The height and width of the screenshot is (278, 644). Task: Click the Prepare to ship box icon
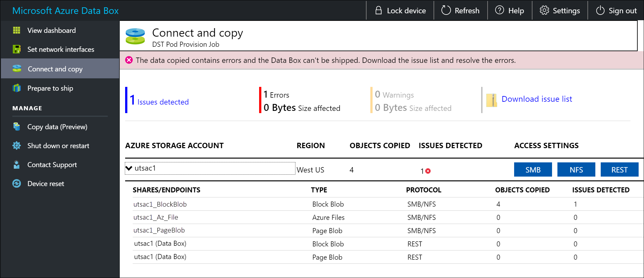coord(16,88)
